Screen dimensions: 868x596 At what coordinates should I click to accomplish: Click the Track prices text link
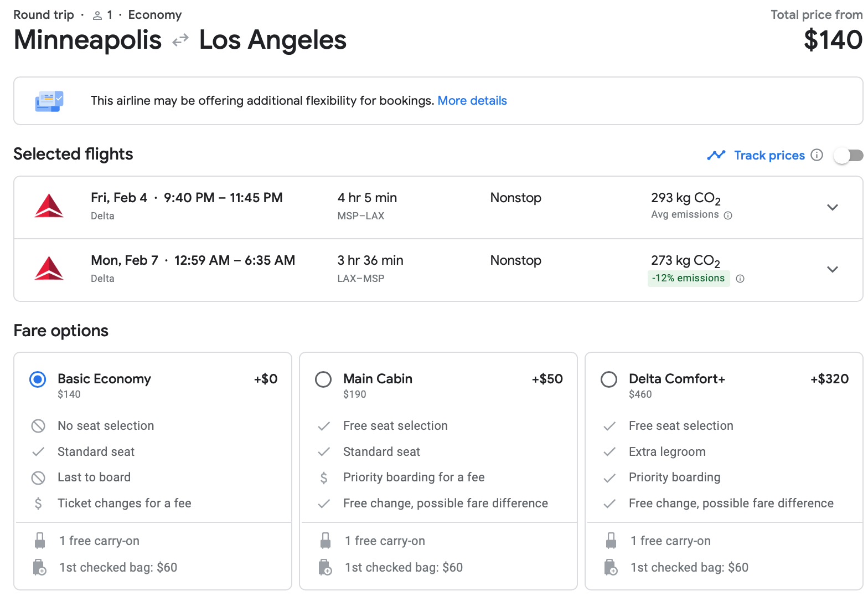[769, 156]
